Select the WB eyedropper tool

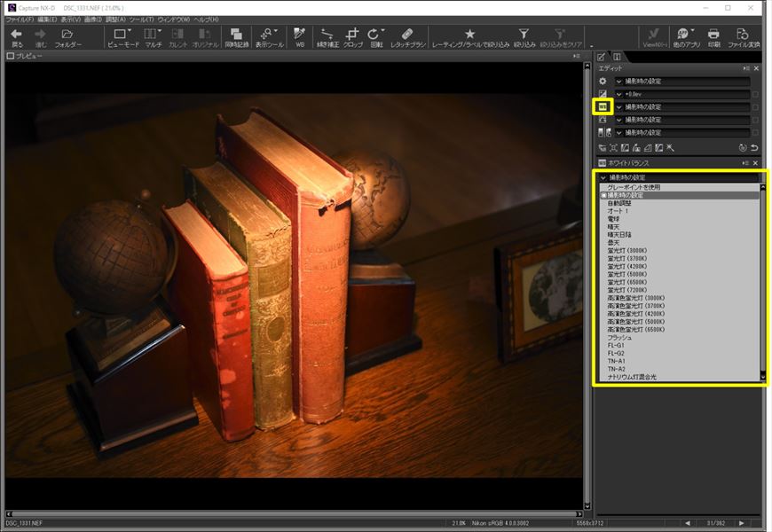[x=299, y=37]
